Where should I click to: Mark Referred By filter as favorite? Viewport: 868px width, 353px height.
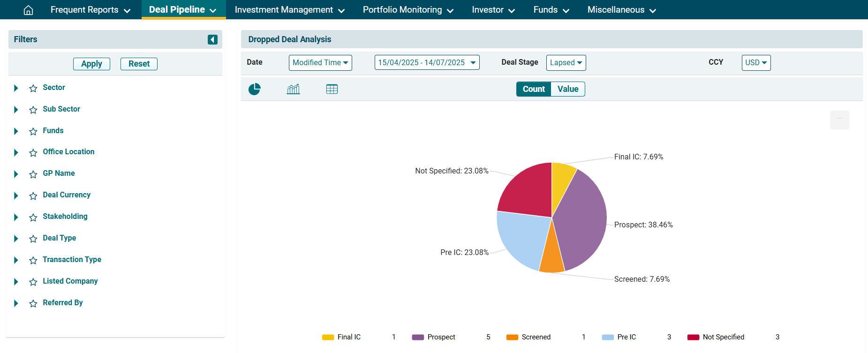click(x=33, y=303)
